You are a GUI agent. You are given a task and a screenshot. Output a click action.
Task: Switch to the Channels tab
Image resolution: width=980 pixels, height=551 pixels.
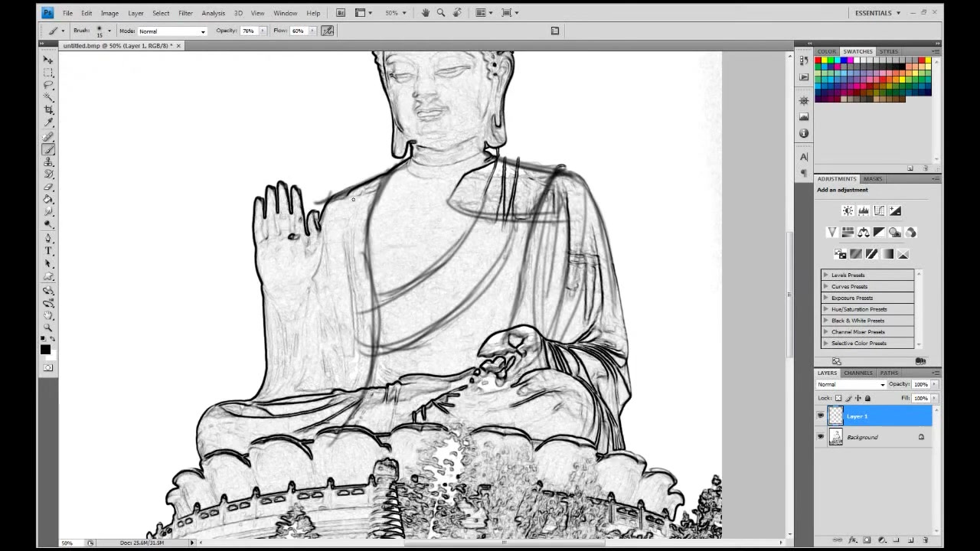coord(857,373)
